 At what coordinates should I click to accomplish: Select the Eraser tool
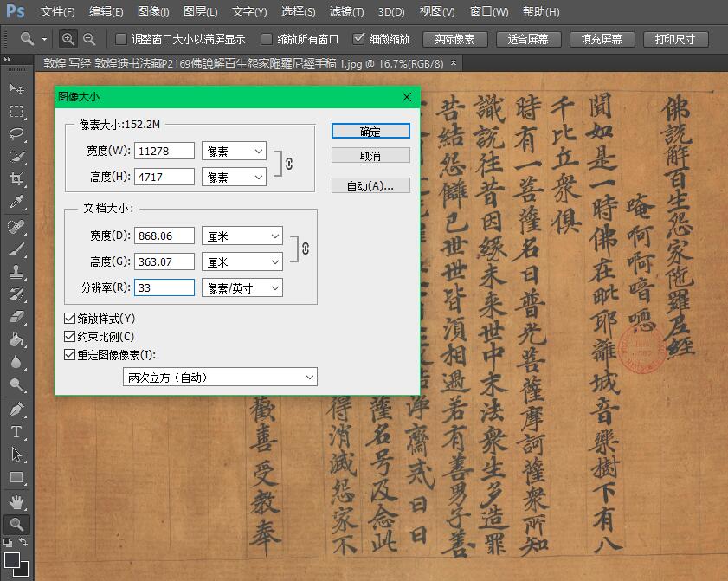tap(16, 317)
